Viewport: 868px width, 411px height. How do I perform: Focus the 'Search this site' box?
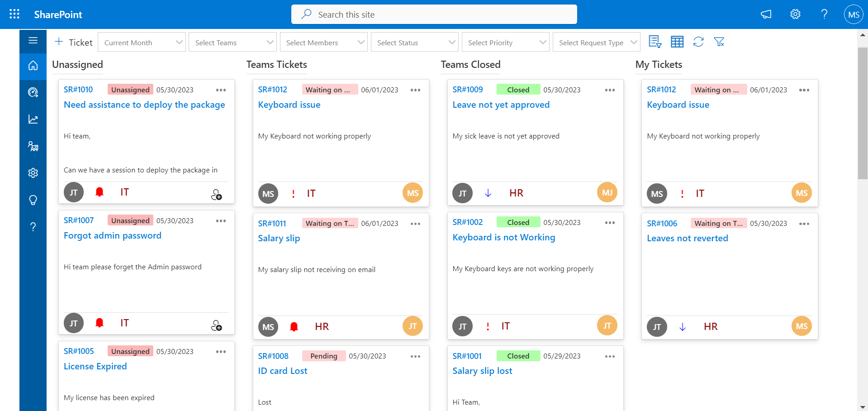(x=434, y=14)
